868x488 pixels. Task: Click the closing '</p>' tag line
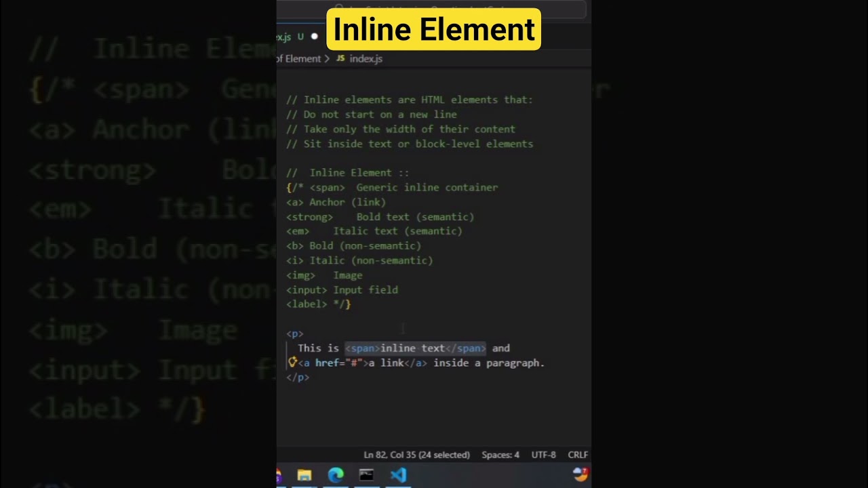click(298, 378)
